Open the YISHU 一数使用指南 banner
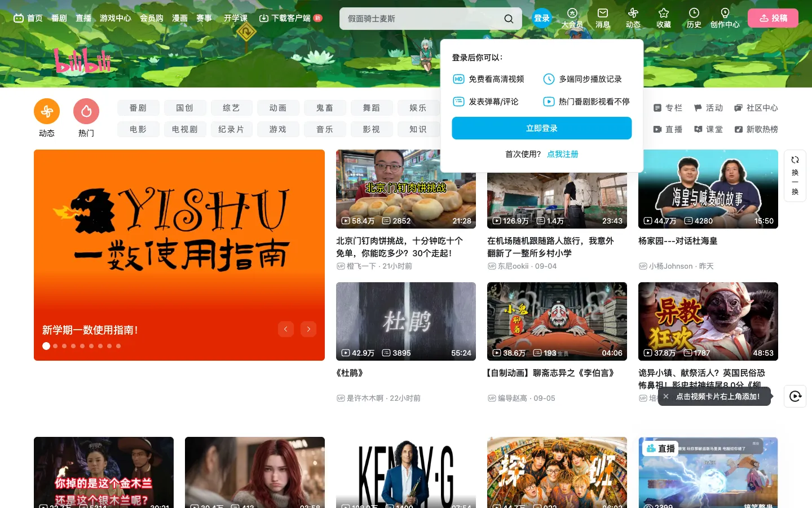The width and height of the screenshot is (812, 508). 179,255
